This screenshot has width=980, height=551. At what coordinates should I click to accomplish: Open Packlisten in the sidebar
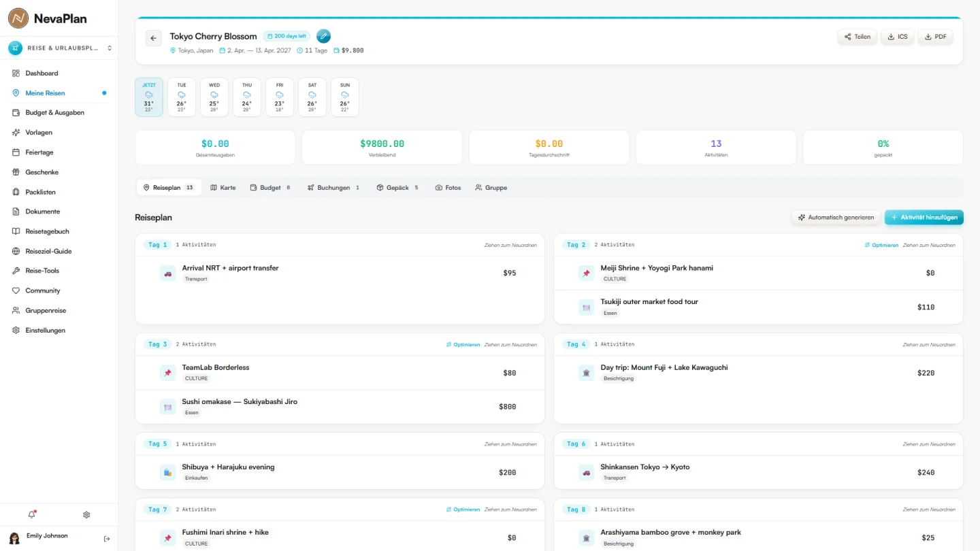point(58,192)
